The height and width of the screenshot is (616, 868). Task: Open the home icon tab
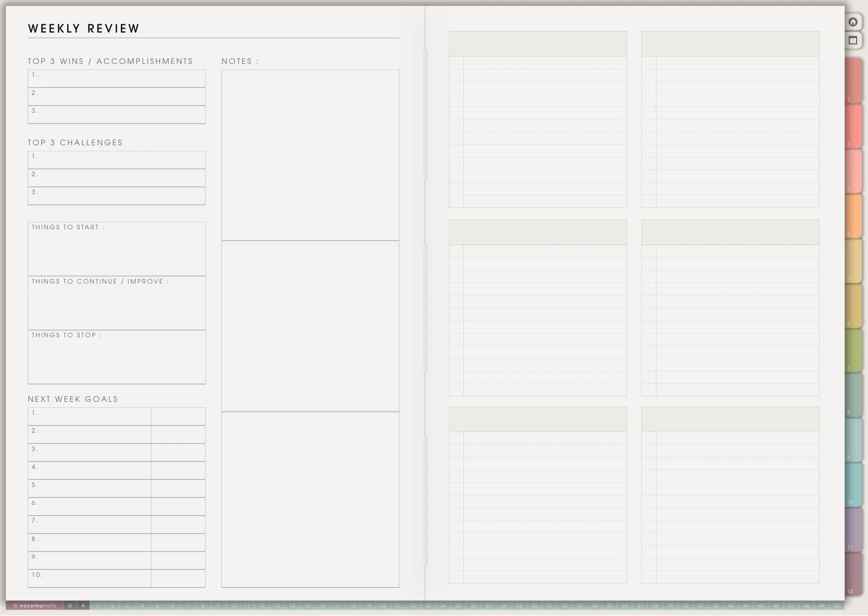pos(853,22)
